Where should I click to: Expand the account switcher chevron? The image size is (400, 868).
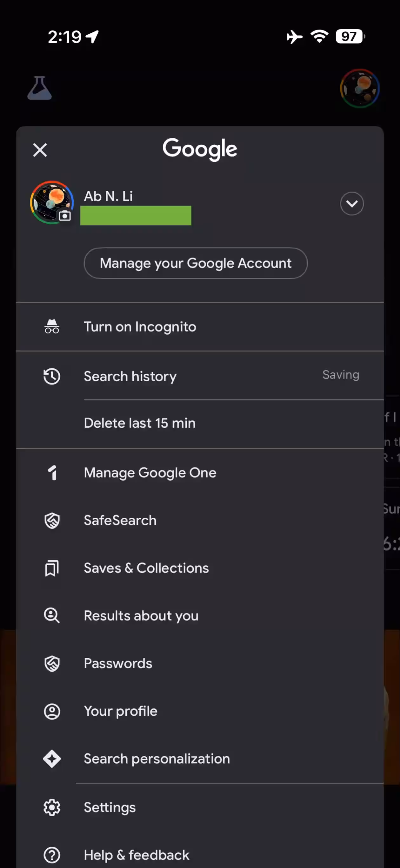(352, 204)
